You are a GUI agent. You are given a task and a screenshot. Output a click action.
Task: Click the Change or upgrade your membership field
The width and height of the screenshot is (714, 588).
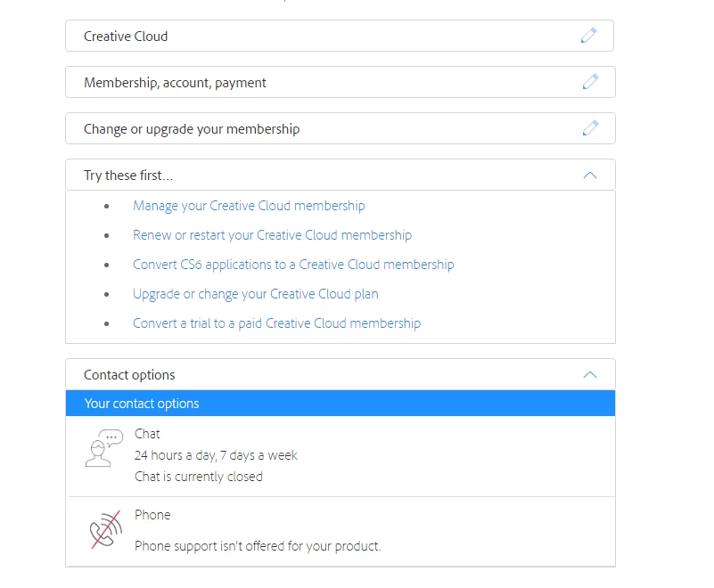click(x=192, y=129)
